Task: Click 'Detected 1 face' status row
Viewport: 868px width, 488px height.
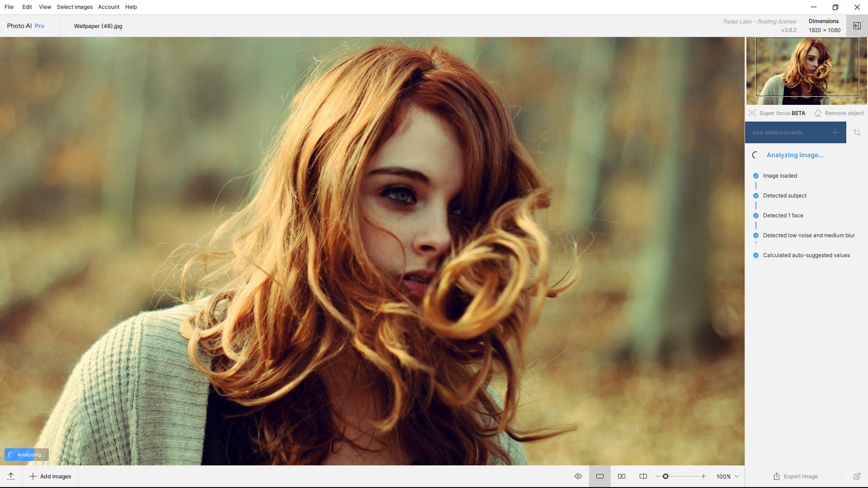Action: tap(778, 216)
